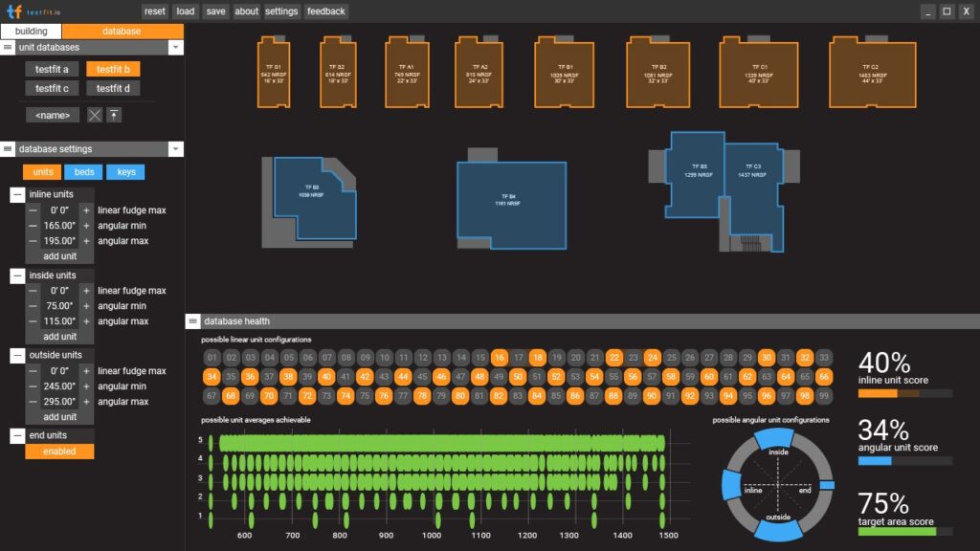Select the TF C1 unit plan
The height and width of the screenshot is (551, 980).
(759, 73)
